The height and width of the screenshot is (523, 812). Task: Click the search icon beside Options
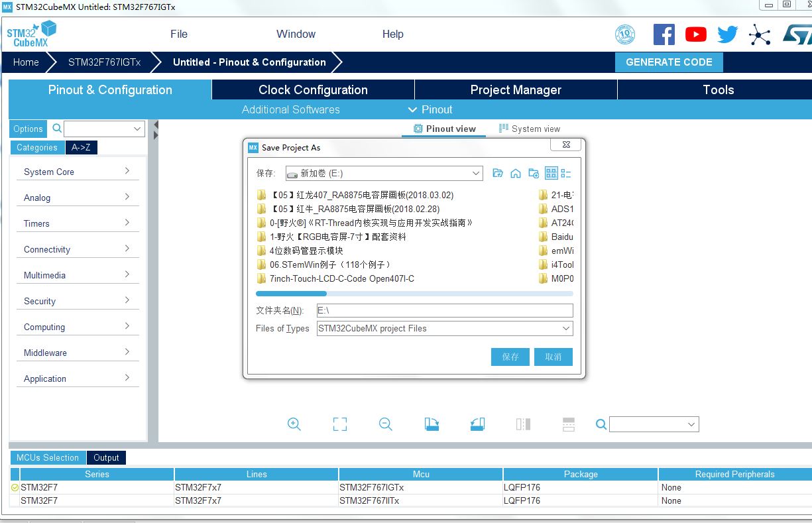tap(57, 128)
